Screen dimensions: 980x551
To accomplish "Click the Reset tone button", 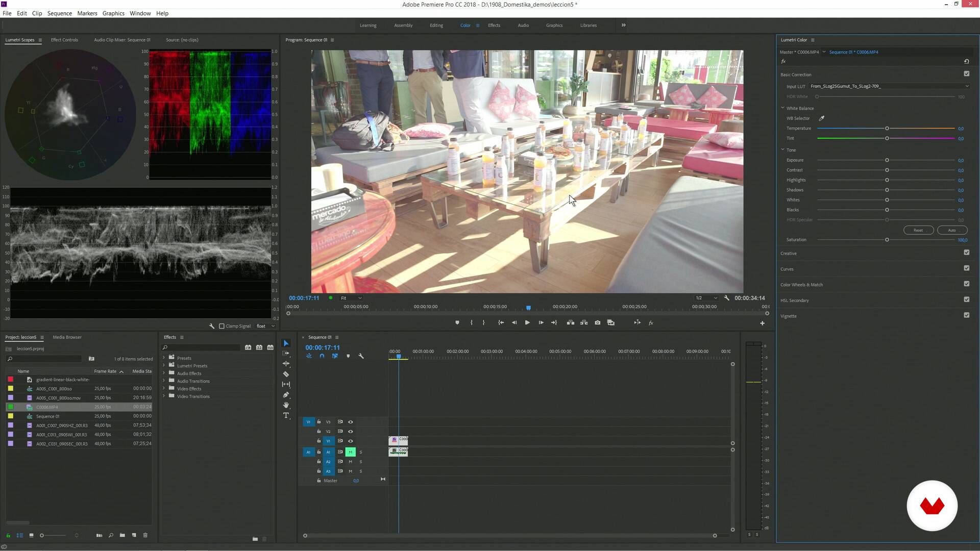I will point(918,230).
